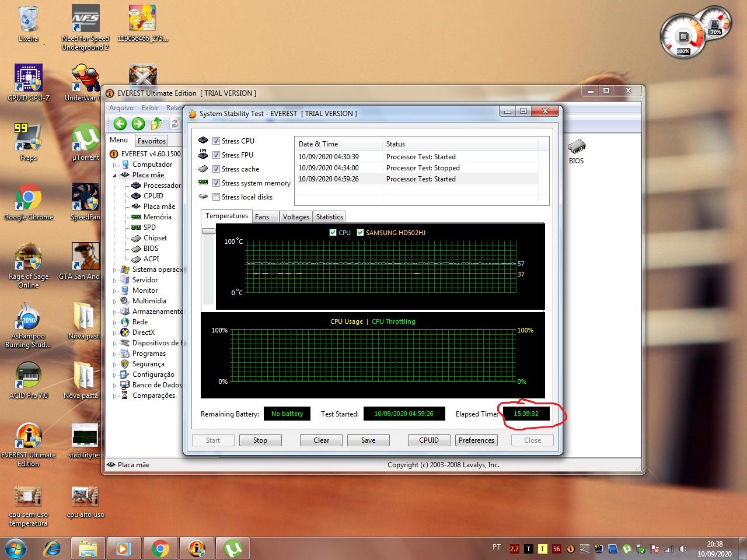Select EVEREST Ultimate Edition desktop shortcut
The width and height of the screenshot is (747, 560).
tap(28, 444)
